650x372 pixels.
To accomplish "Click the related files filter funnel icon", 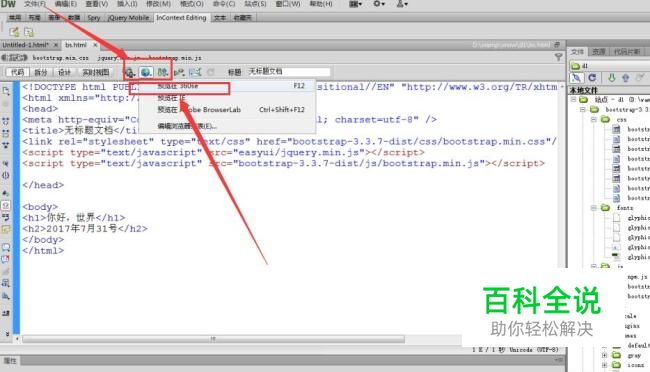I will (558, 57).
